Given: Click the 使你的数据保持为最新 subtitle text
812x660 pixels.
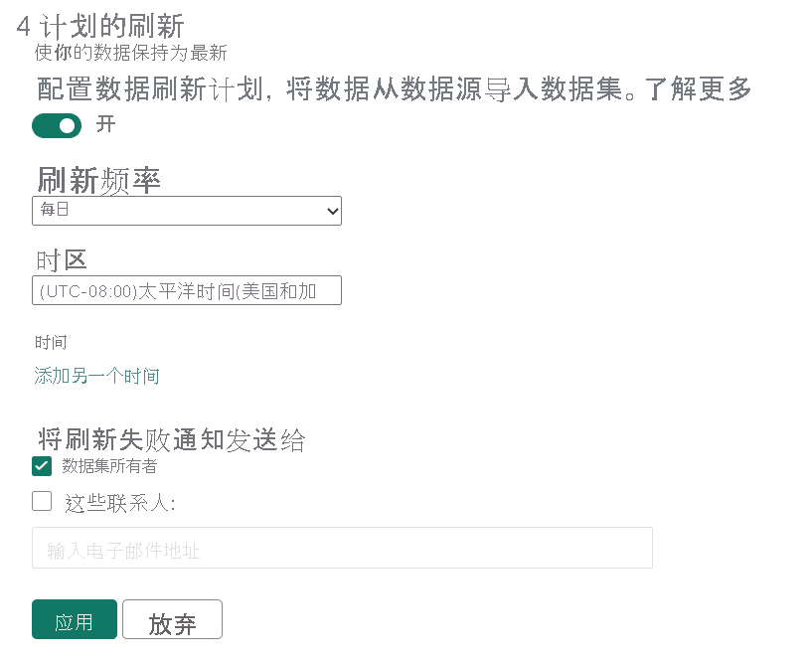Looking at the screenshot, I should [131, 53].
